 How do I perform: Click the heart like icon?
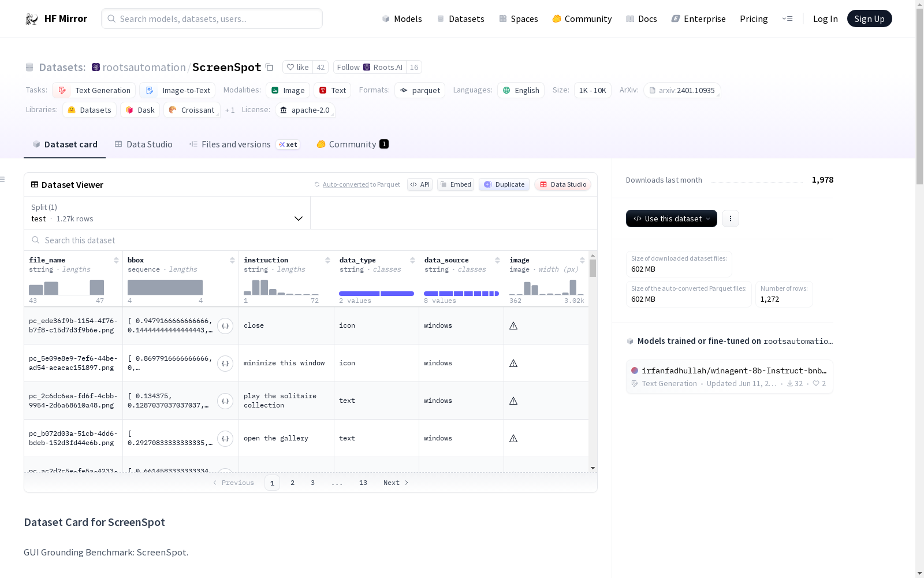290,67
